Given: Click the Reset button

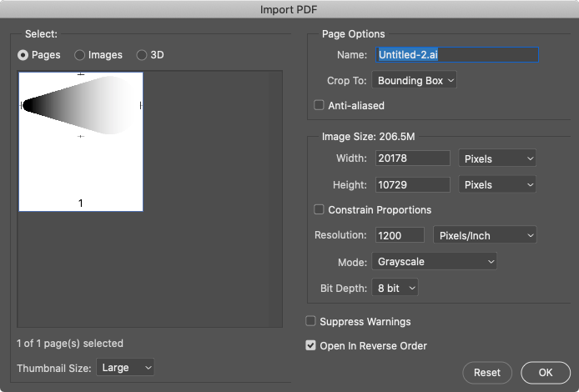Looking at the screenshot, I should (x=487, y=373).
